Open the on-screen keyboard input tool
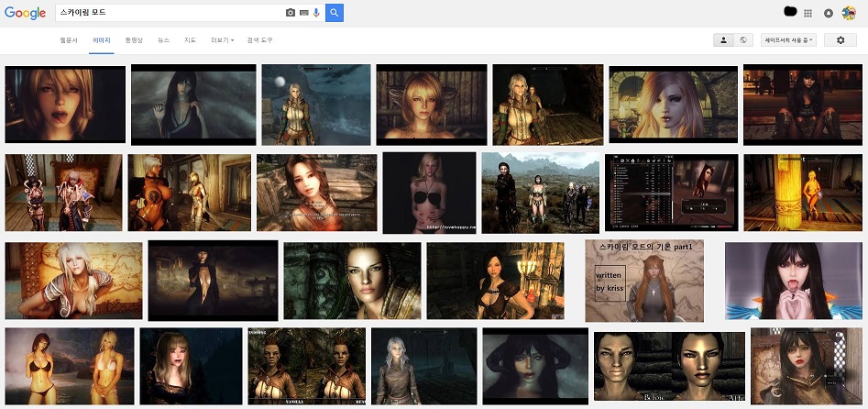Image resolution: width=868 pixels, height=409 pixels. (x=304, y=13)
